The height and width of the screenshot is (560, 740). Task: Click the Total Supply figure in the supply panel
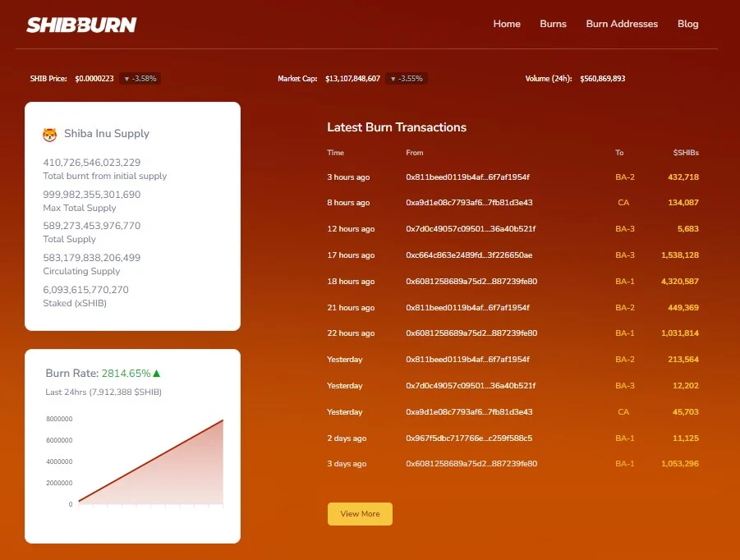point(92,226)
